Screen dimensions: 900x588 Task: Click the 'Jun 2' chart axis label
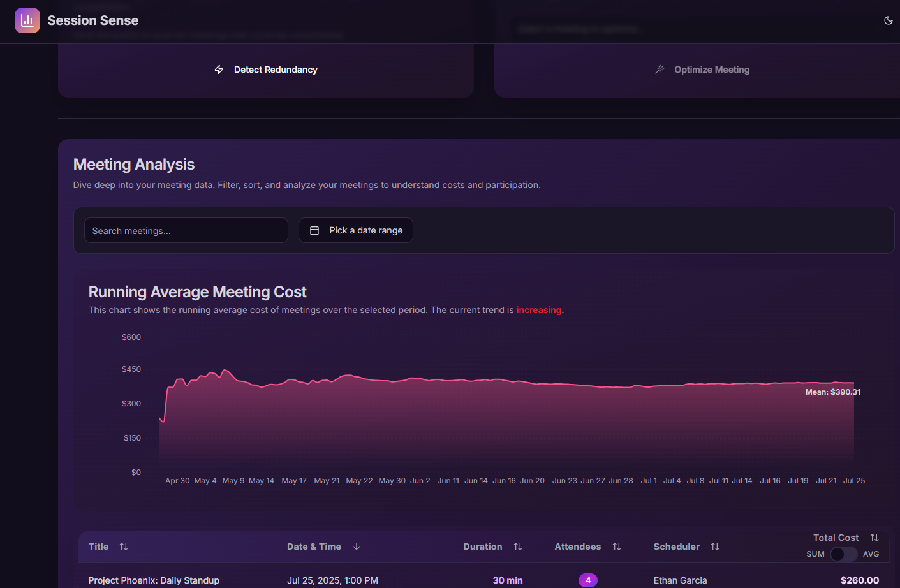[x=420, y=481]
